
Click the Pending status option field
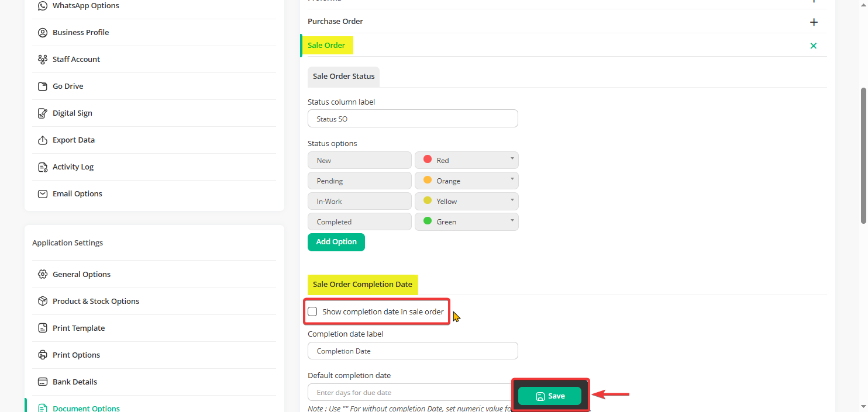(x=360, y=181)
